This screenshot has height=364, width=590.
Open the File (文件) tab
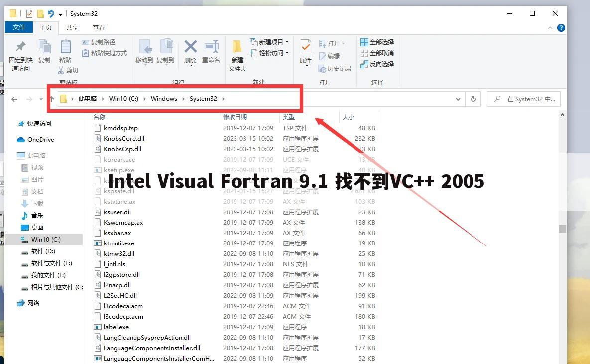click(x=19, y=27)
